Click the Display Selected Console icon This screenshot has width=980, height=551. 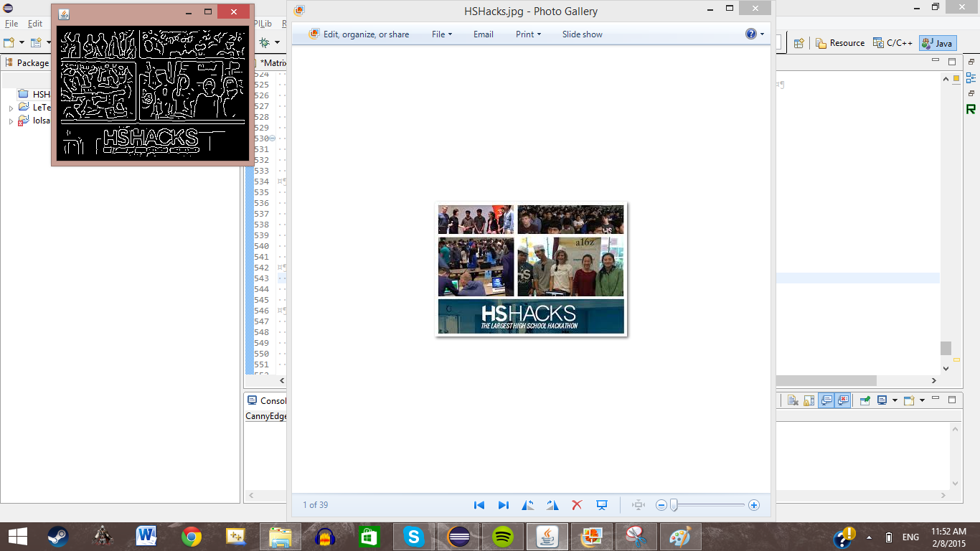click(882, 400)
